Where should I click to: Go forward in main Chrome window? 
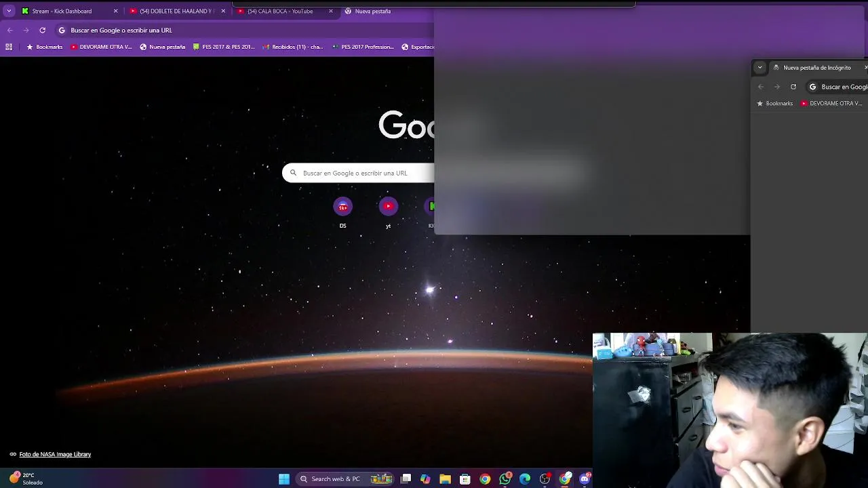[x=26, y=30]
